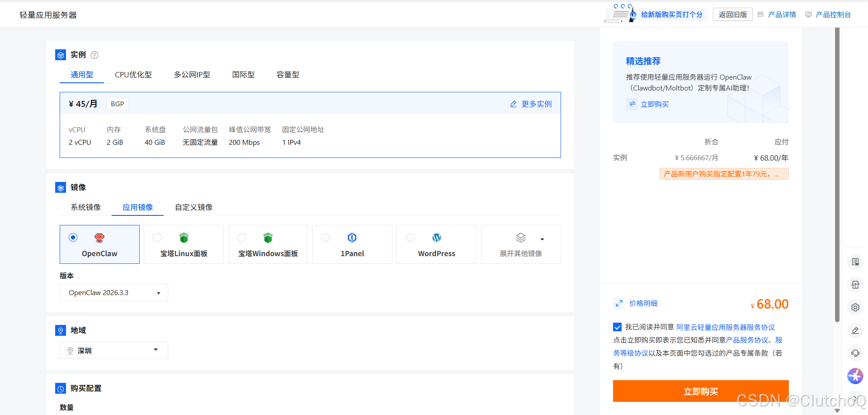Image resolution: width=868 pixels, height=415 pixels.
Task: Switch to the CPU优化型 tab
Action: point(133,75)
